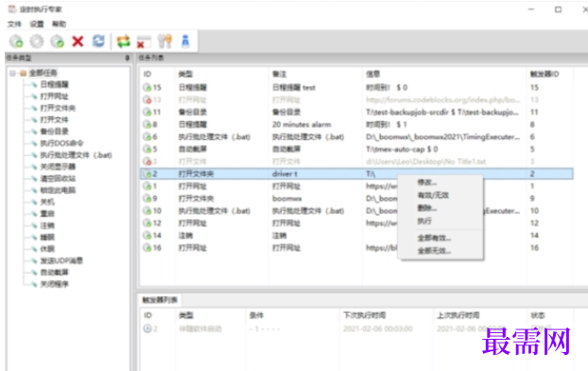The image size is (588, 371).
Task: Click the blue person figure toolbar icon
Action: click(x=185, y=42)
